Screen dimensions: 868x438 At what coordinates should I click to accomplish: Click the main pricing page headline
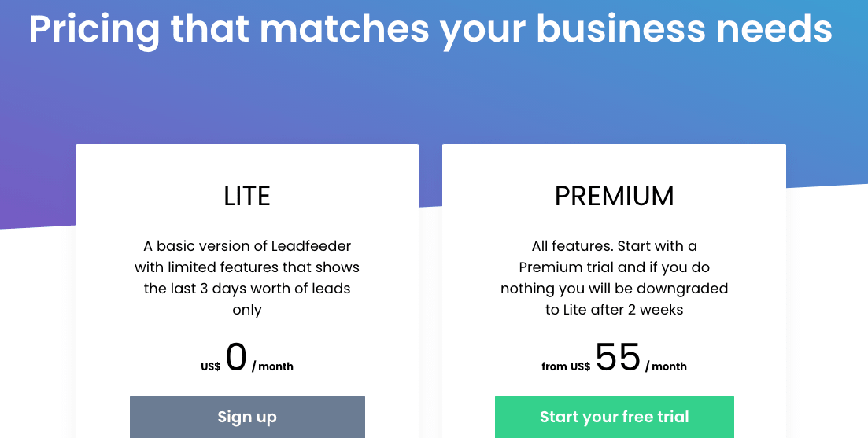pyautogui.click(x=430, y=28)
